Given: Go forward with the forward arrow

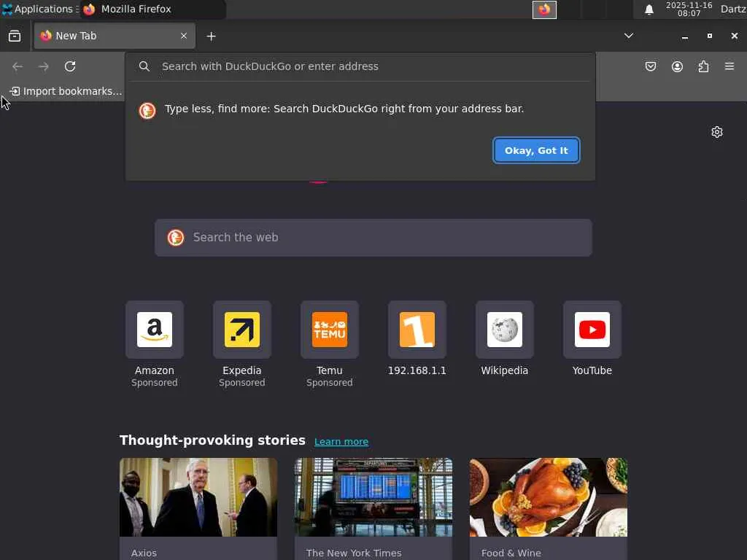Looking at the screenshot, I should 43,66.
